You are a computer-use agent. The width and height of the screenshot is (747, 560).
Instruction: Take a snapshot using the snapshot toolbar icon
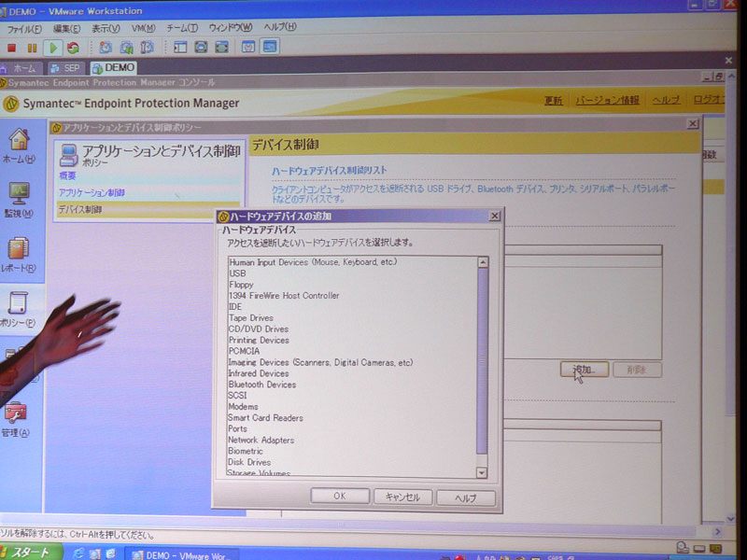106,48
